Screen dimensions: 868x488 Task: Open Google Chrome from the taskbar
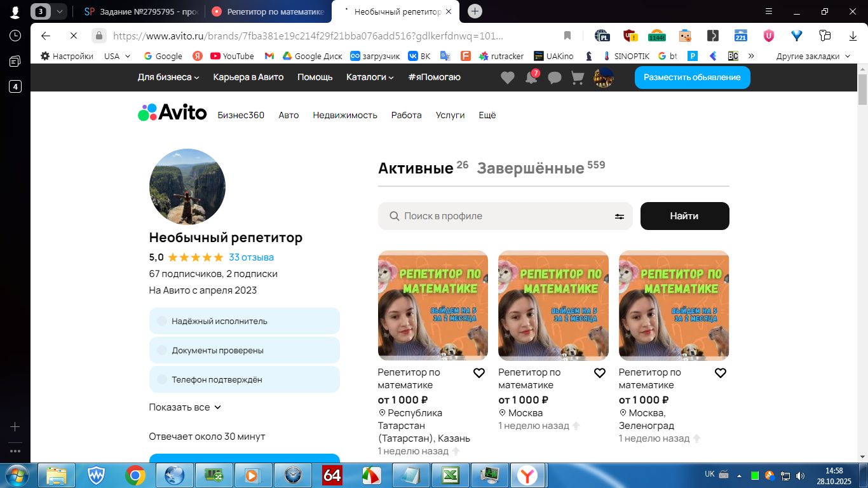click(135, 475)
